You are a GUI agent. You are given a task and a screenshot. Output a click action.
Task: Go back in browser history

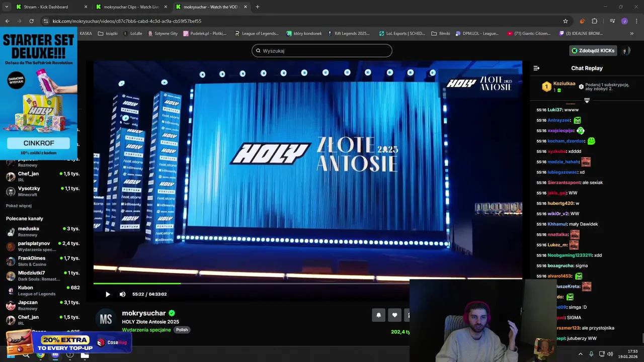[x=7, y=21]
